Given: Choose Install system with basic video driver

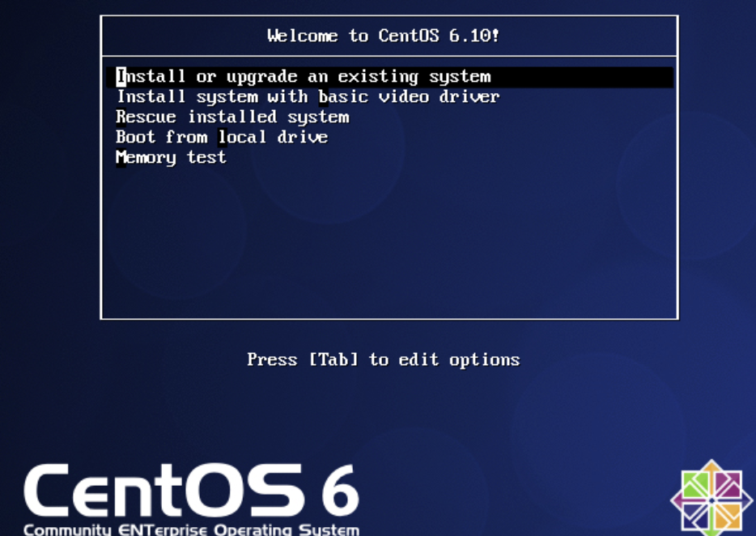Looking at the screenshot, I should coord(308,97).
